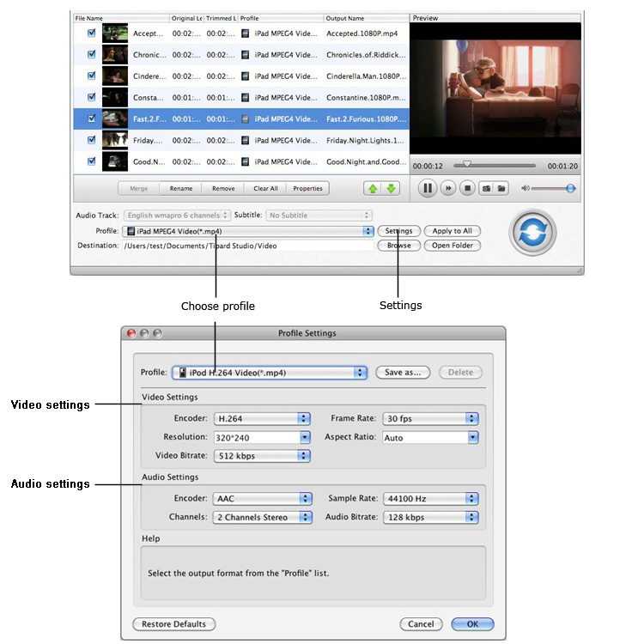Open the Audio Bitrate 128 kbps dropdown
644x644 pixels.
(x=431, y=517)
